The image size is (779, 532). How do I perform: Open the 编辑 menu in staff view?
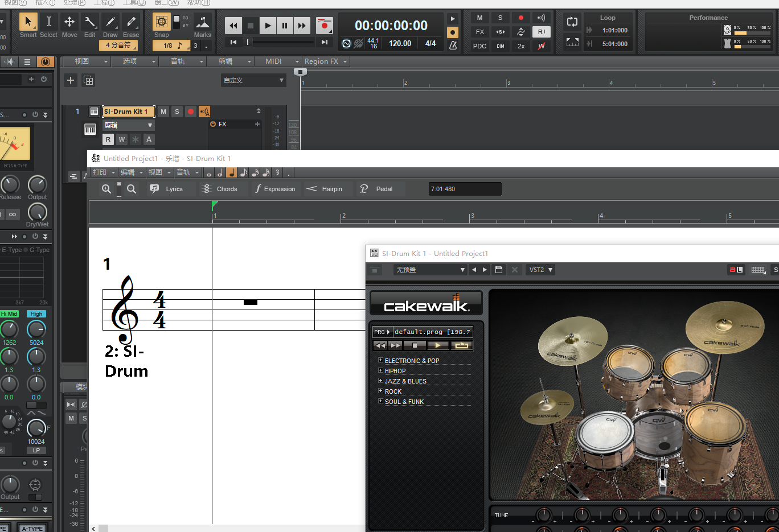(132, 172)
